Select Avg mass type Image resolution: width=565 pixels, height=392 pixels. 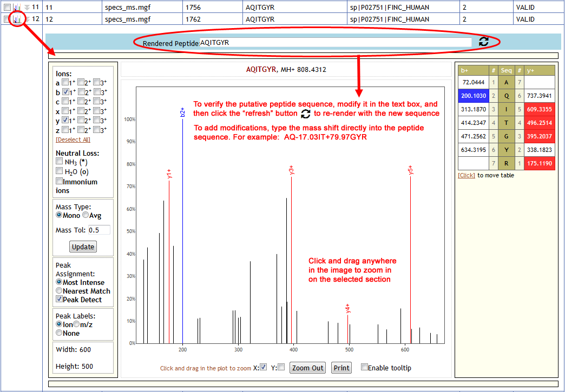pyautogui.click(x=86, y=216)
